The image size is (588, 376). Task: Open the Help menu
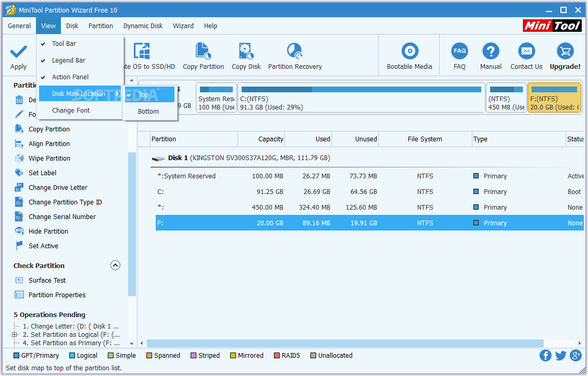click(x=210, y=26)
